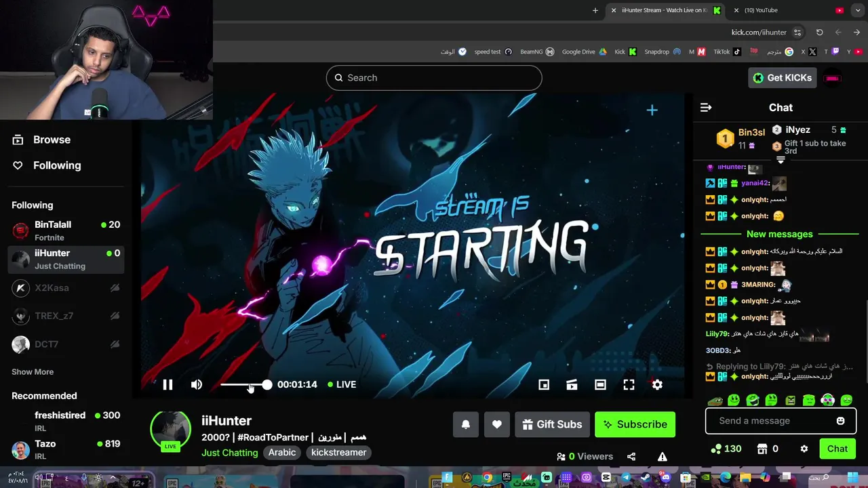Screen dimensions: 868x488
Task: Reload the page
Action: pos(819,33)
